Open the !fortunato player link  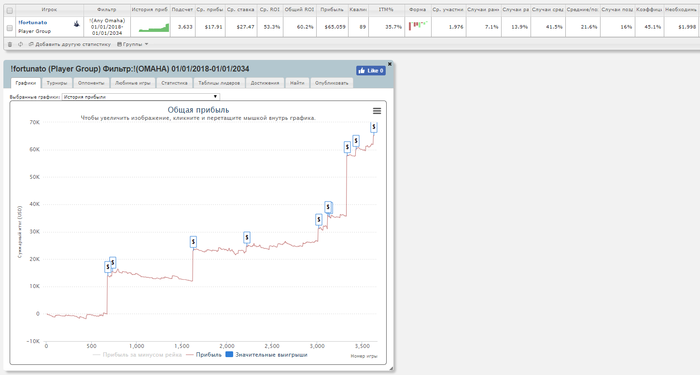coord(33,22)
